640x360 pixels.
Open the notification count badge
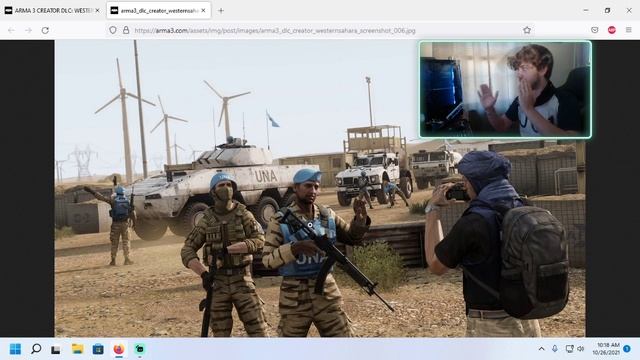coord(627,349)
